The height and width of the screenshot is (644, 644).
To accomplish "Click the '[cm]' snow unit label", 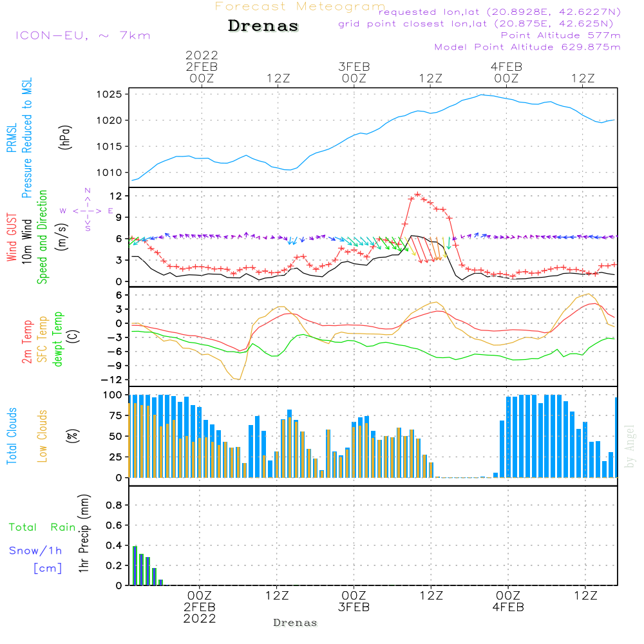I will point(48,569).
